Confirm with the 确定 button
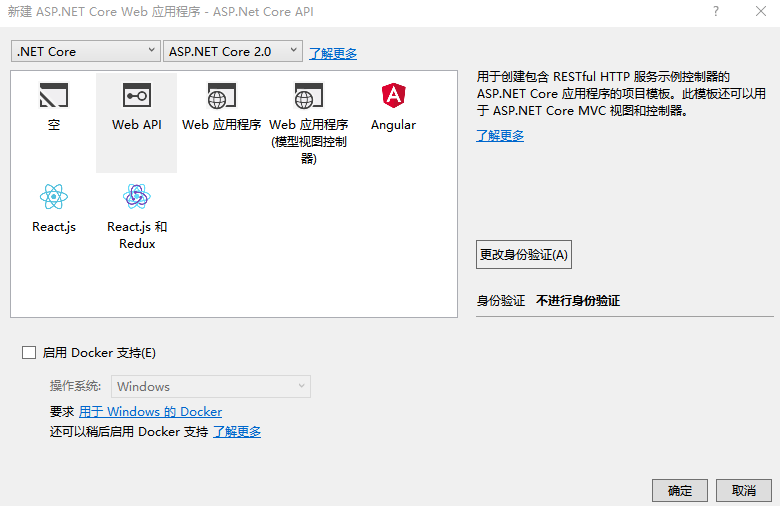 click(x=680, y=491)
